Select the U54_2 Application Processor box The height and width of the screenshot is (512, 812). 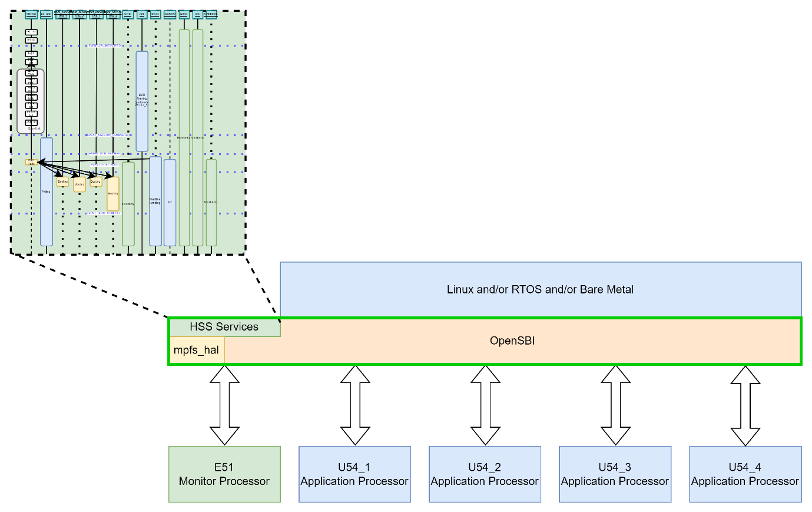(x=485, y=474)
